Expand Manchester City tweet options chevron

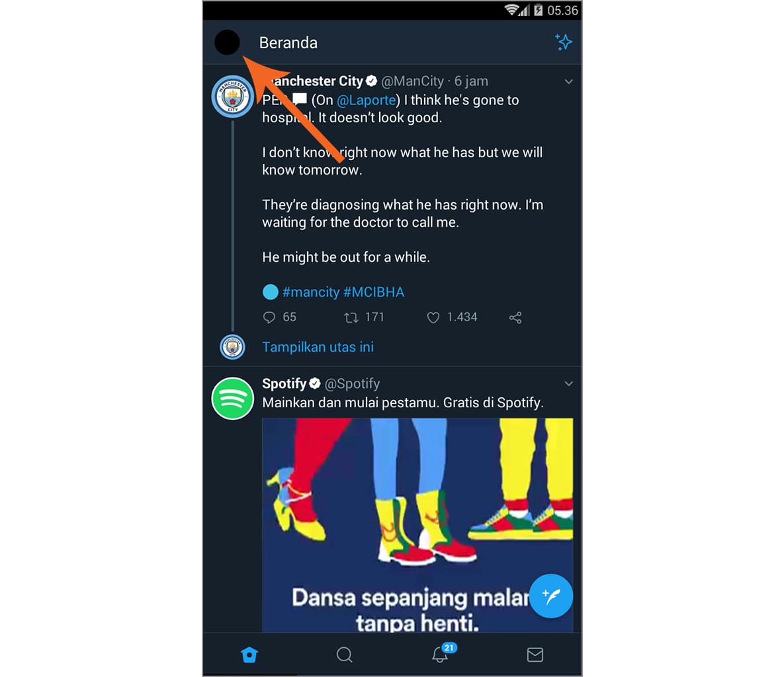pyautogui.click(x=568, y=81)
